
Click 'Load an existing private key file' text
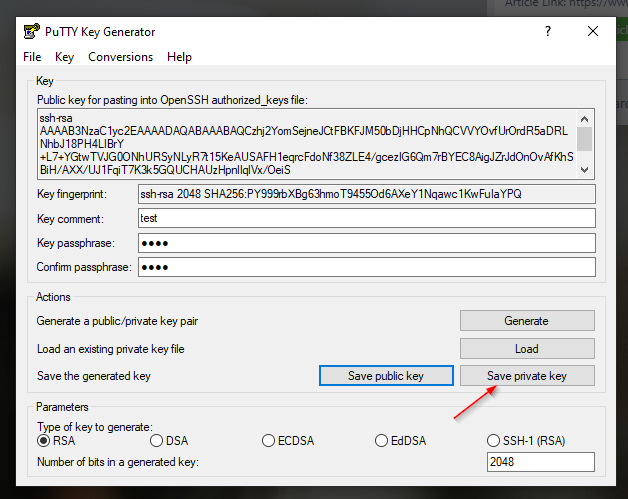(111, 349)
